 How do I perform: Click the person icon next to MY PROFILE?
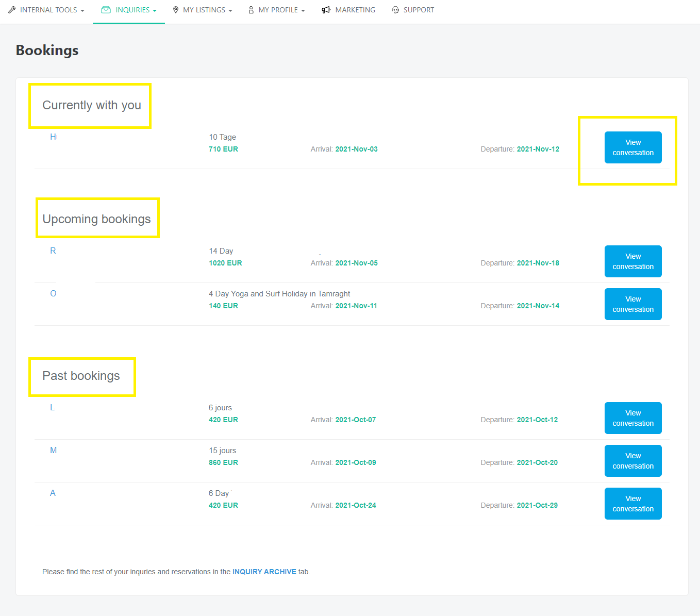pos(251,9)
